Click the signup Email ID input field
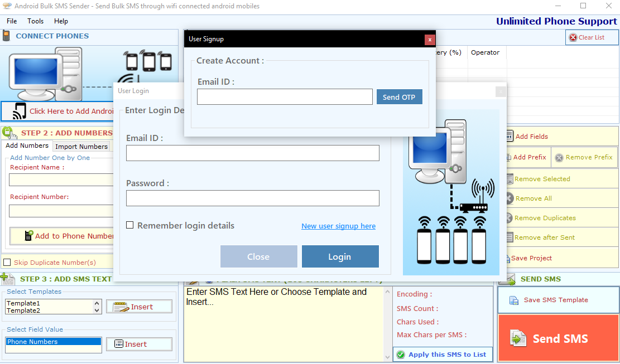This screenshot has width=620, height=364. [285, 97]
